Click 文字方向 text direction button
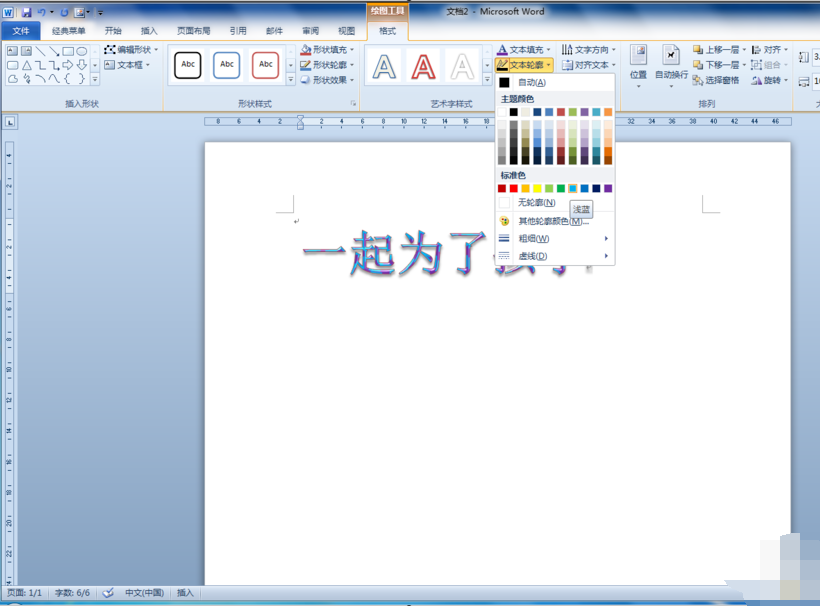820x606 pixels. point(588,50)
